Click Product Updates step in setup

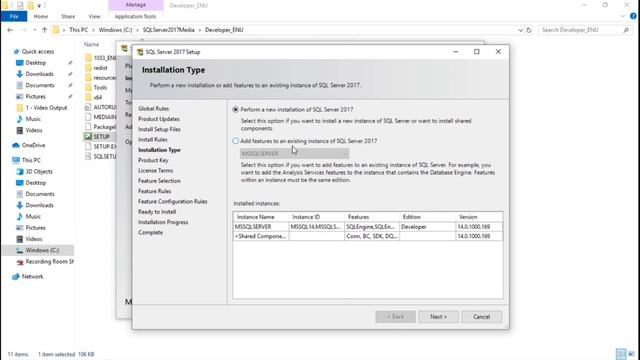coord(159,119)
